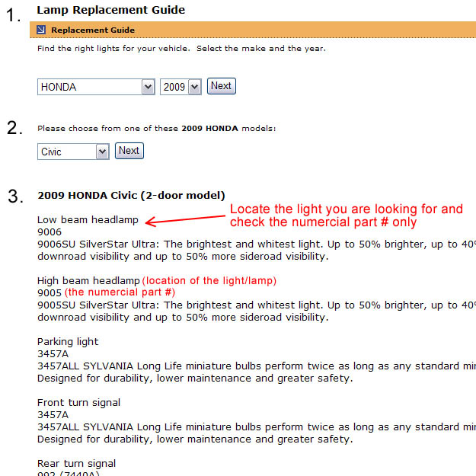
Task: Click 3457A under Front turn signal
Action: [x=53, y=415]
